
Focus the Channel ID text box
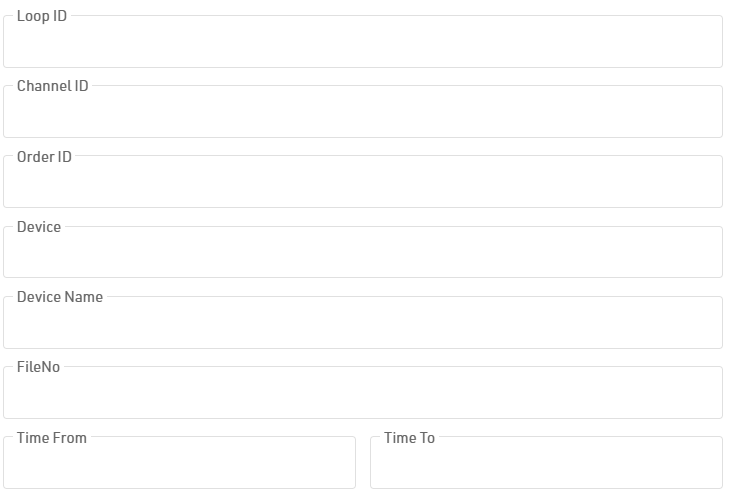362,114
